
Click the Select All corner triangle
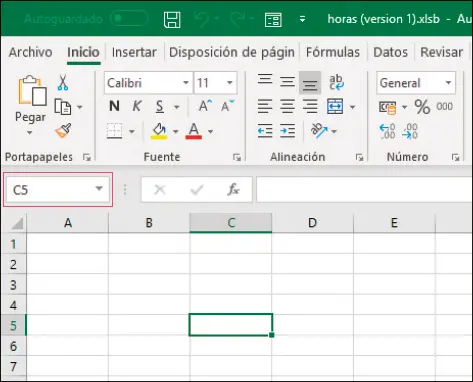17,223
